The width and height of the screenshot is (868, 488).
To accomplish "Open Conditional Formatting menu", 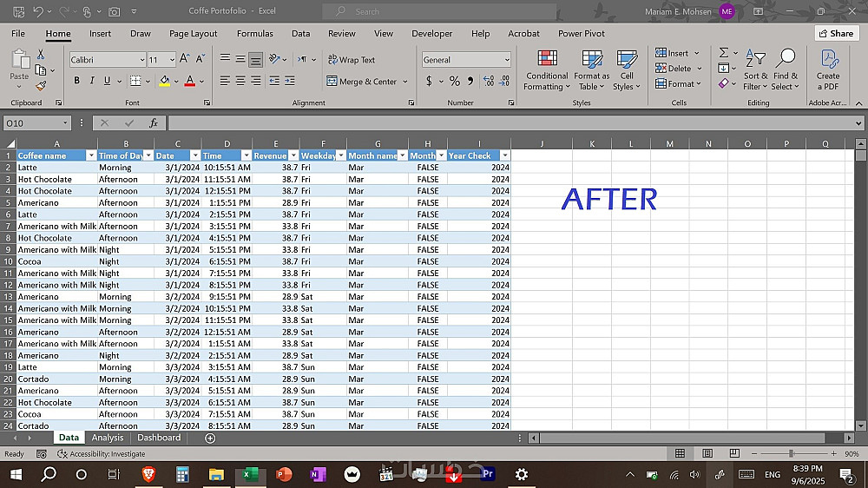I will click(x=547, y=70).
